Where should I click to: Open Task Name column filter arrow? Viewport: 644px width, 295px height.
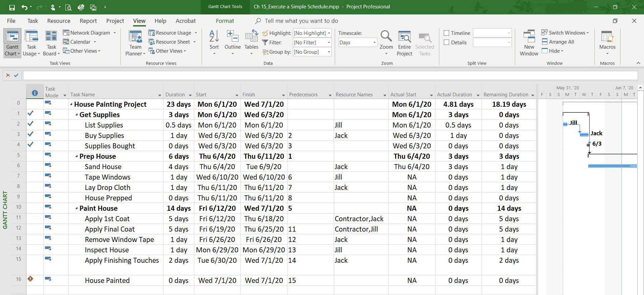click(160, 95)
